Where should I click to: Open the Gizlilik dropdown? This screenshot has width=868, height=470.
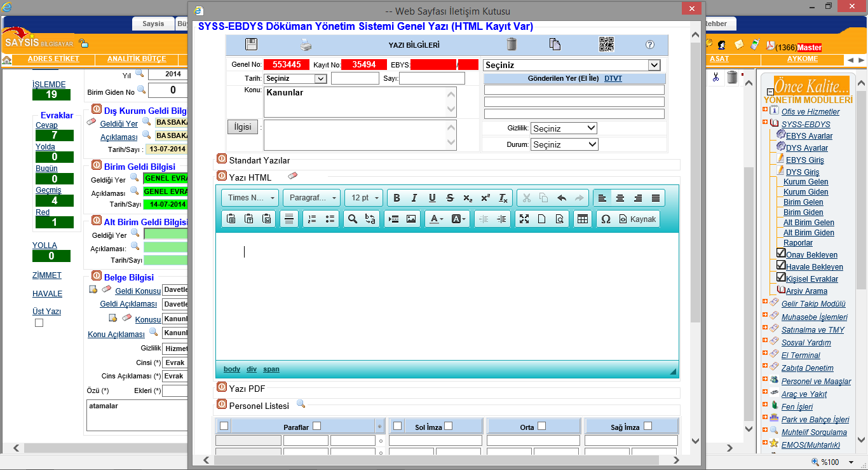[564, 128]
